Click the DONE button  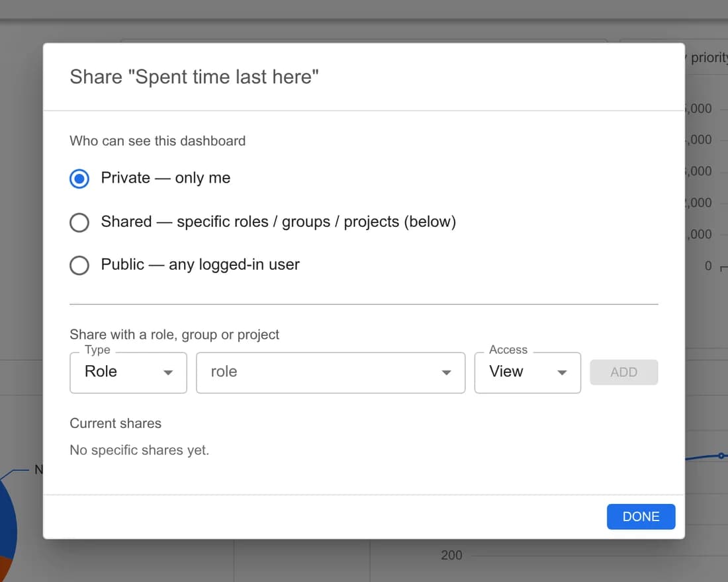coord(641,517)
